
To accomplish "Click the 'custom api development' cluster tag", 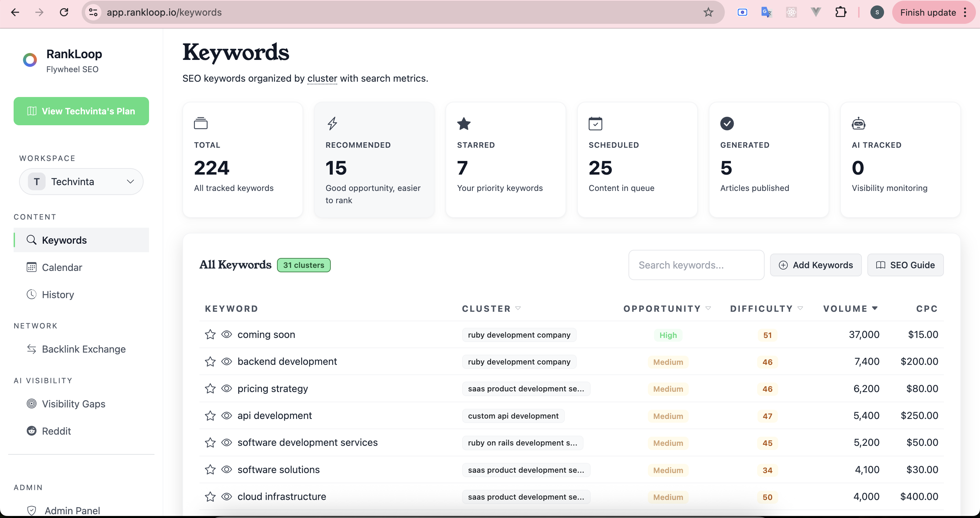I will [513, 416].
